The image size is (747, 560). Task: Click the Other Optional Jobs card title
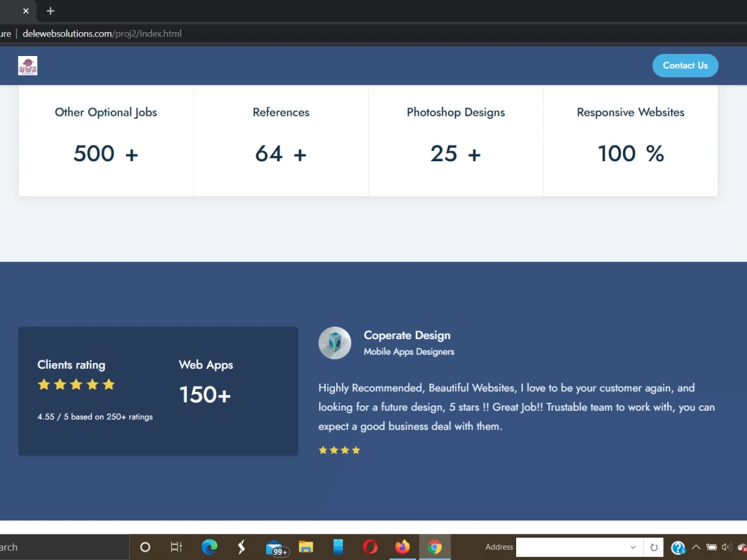(106, 113)
